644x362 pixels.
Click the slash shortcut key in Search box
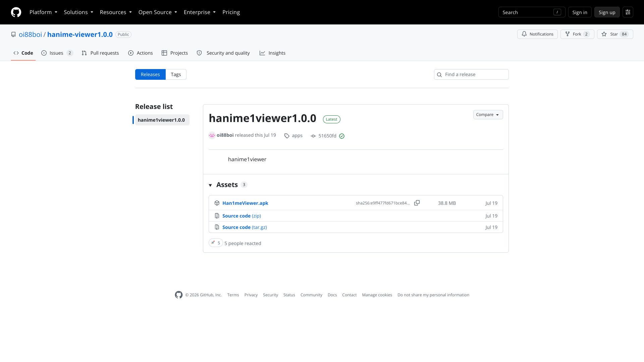point(557,12)
